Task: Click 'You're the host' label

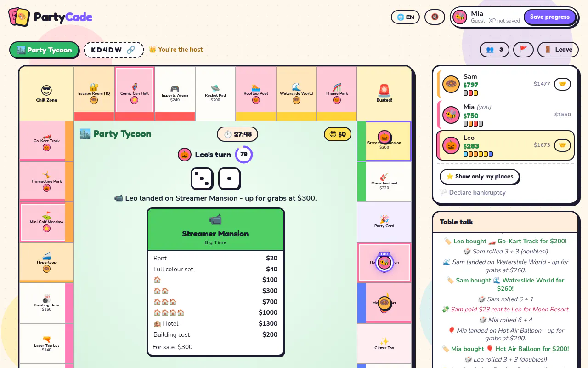Action: pos(176,50)
